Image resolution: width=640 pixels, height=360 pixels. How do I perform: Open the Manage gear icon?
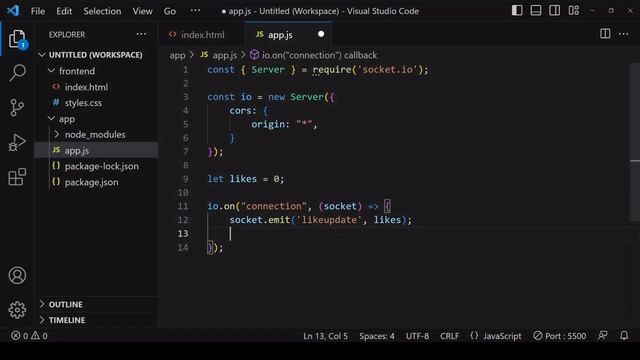tap(17, 310)
